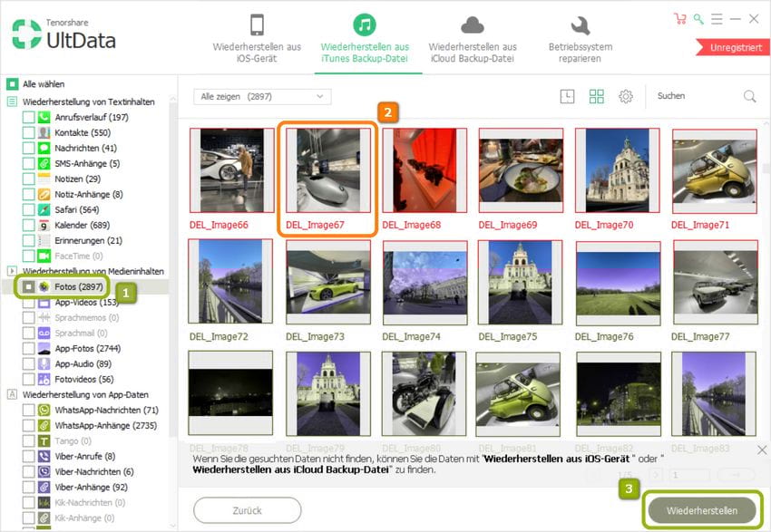Dismiss the hint message with the X
Screen dimensions: 771x532
click(762, 450)
